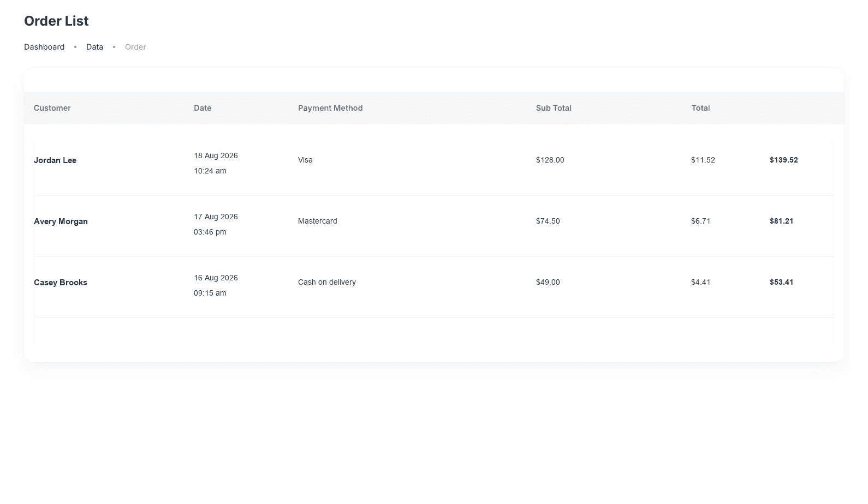Go to the Data breadcrumb link
Screen dimensions: 868x504
[x=94, y=47]
